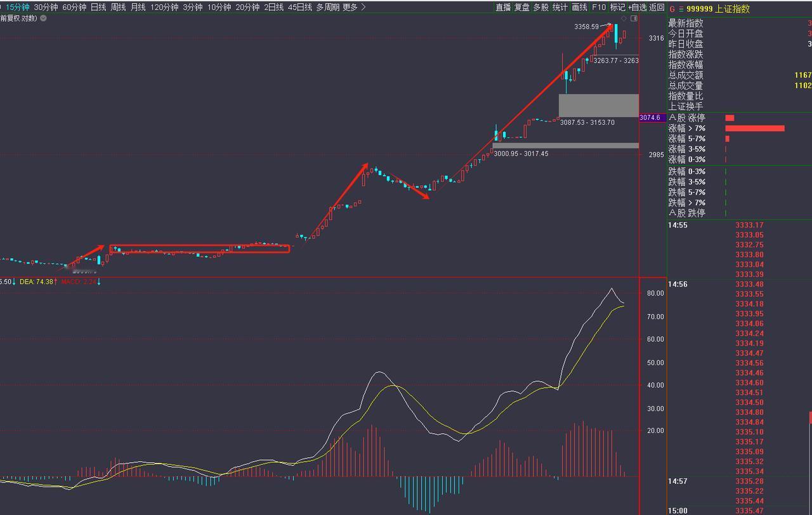Switch to the 20分钟 period tab
This screenshot has width=812, height=515.
[247, 8]
